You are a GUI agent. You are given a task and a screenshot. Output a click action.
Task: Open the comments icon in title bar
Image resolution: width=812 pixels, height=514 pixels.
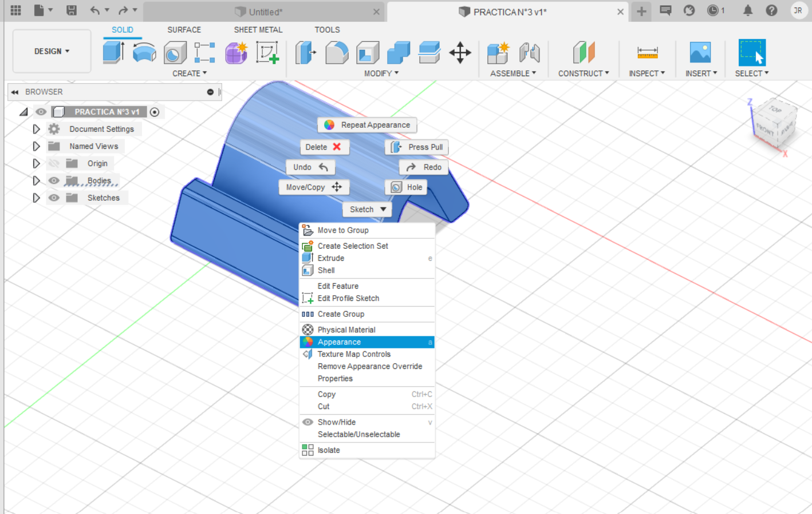pyautogui.click(x=665, y=10)
